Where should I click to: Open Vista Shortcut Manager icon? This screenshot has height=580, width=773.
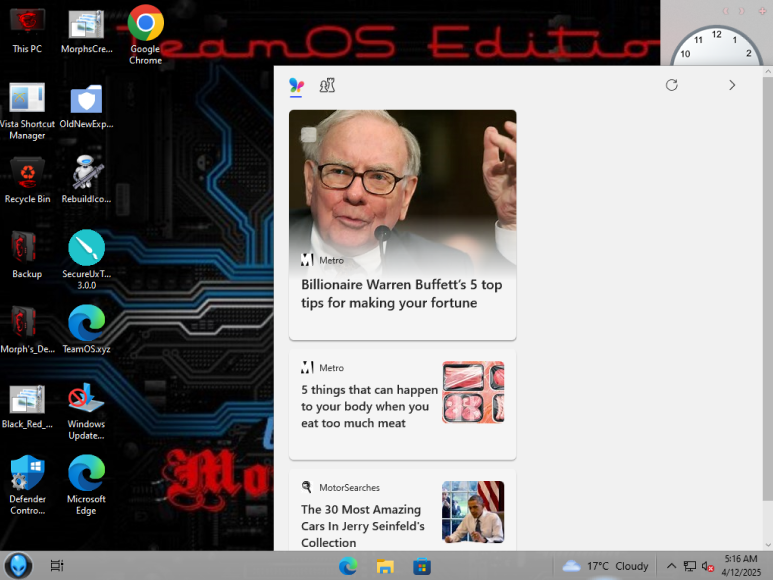27,111
